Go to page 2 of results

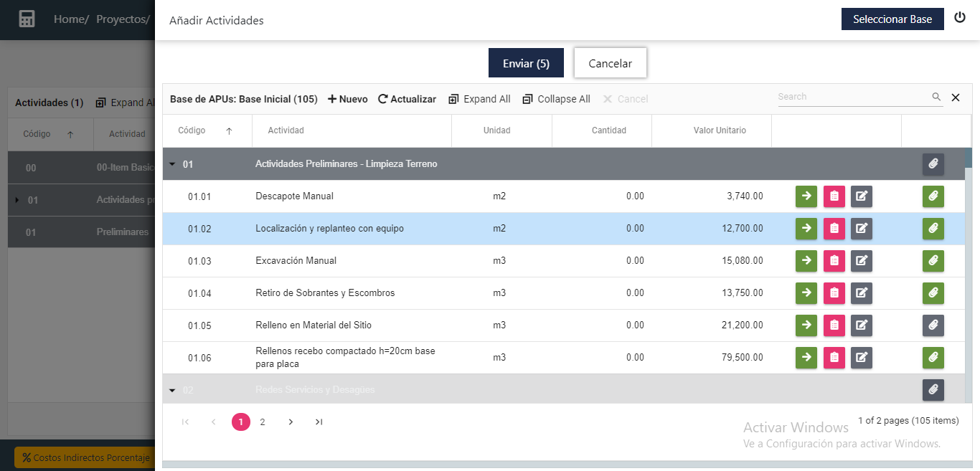coord(263,422)
